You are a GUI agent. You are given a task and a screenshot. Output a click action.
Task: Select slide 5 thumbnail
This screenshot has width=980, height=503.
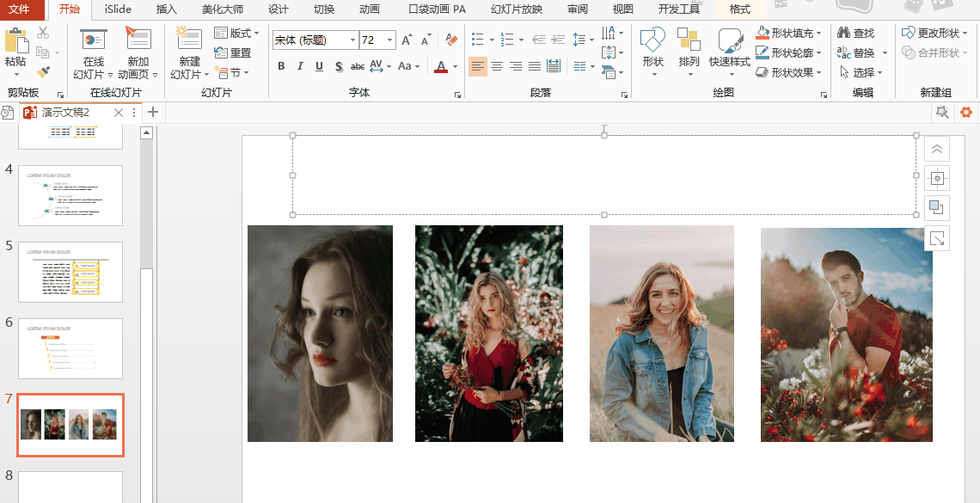point(70,272)
